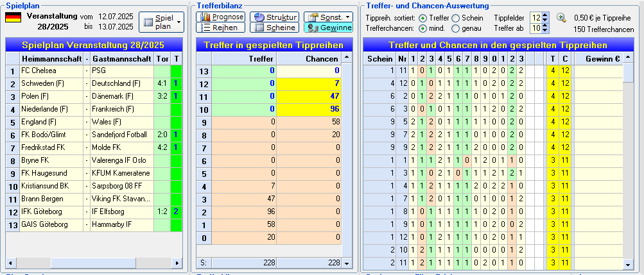Click the Chancen sum 228 in S: row

[309, 263]
